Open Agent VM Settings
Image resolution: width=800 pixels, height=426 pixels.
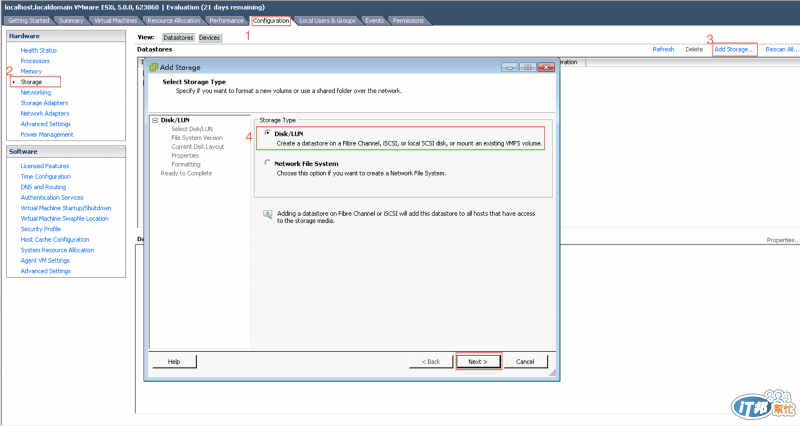(x=45, y=261)
